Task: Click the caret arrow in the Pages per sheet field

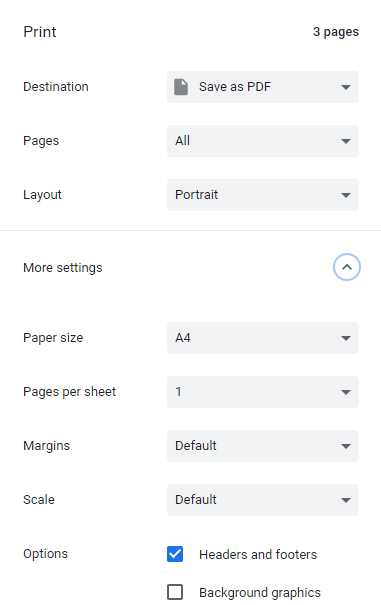Action: coord(346,392)
